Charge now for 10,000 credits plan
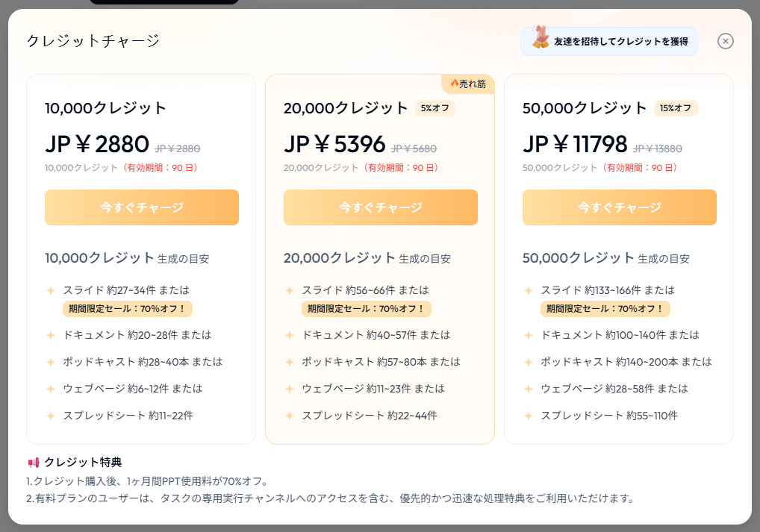Screen dimensions: 760x532 pyautogui.click(x=142, y=207)
